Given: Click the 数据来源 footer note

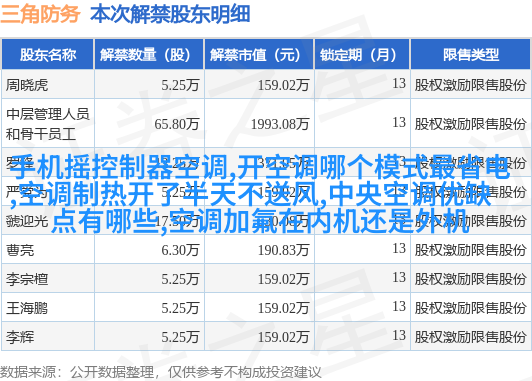Looking at the screenshot, I should click(160, 372).
